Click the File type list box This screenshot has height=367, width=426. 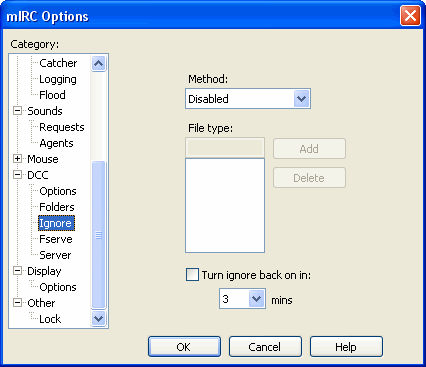pyautogui.click(x=225, y=205)
